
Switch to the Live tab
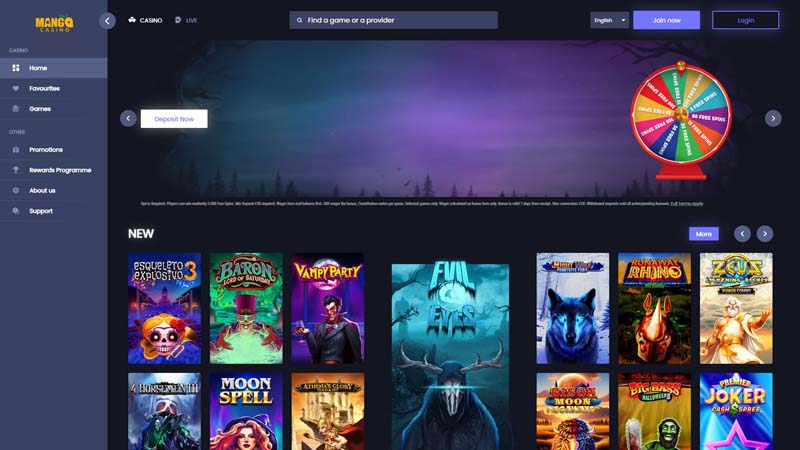point(186,20)
